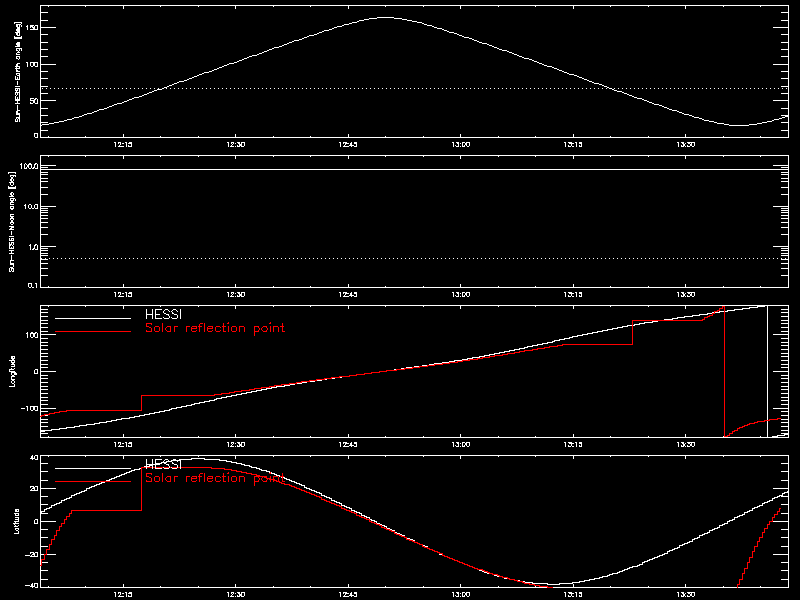The height and width of the screenshot is (600, 800).
Task: Click the "Latitude" y-axis label
Action: 17,521
